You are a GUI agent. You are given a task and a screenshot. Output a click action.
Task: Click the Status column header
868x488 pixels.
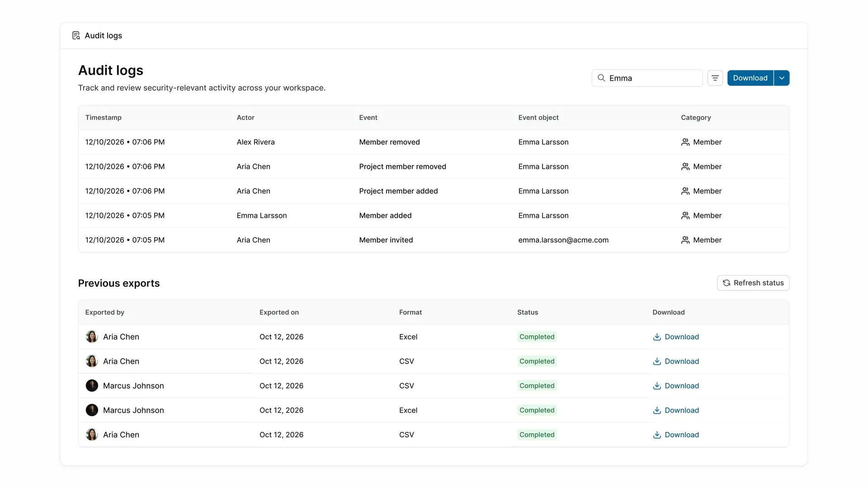point(528,312)
